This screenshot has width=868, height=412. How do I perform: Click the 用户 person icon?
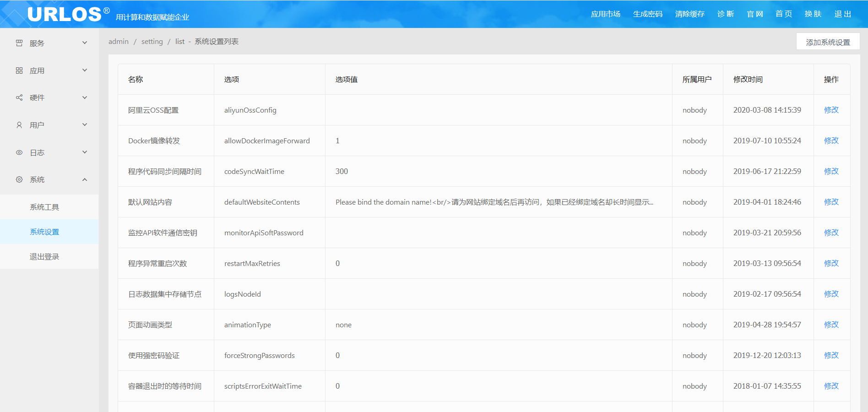tap(19, 125)
